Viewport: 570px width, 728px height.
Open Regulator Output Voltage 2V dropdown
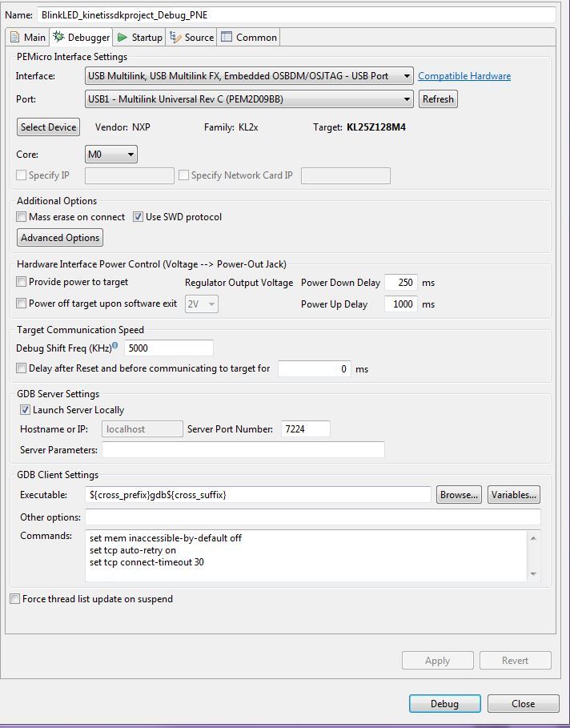click(x=202, y=304)
